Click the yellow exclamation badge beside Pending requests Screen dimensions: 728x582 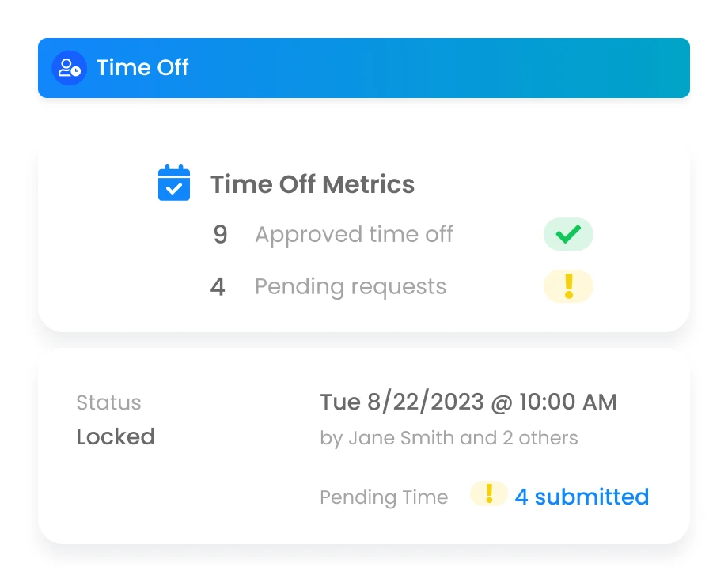(568, 286)
